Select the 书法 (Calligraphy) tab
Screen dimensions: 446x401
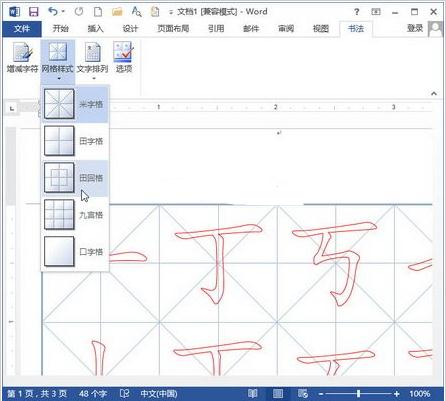tap(356, 29)
